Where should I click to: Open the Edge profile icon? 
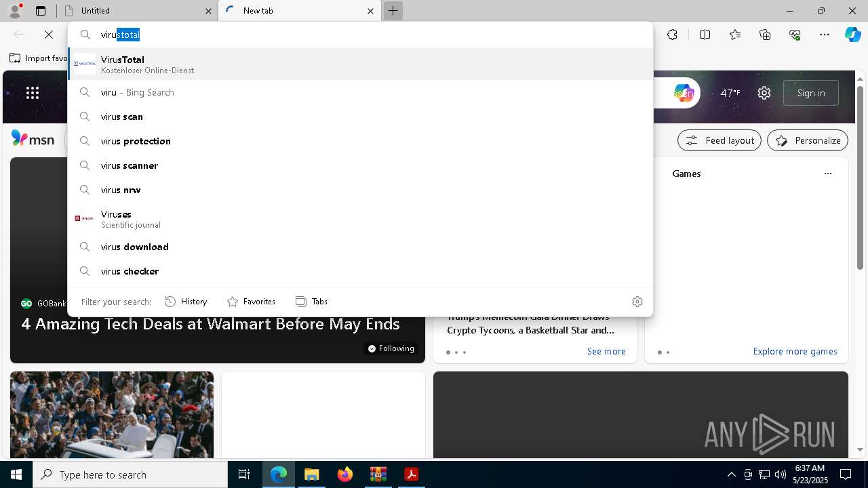(15, 11)
